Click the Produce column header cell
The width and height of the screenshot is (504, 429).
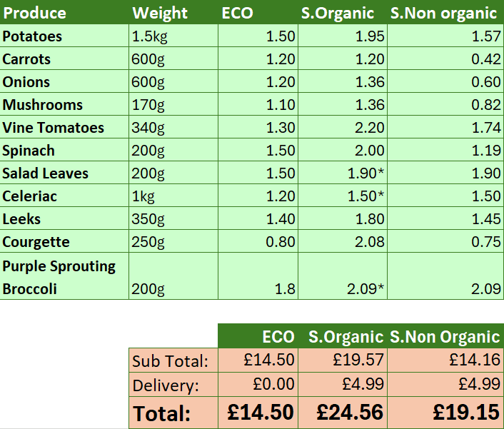tap(64, 13)
